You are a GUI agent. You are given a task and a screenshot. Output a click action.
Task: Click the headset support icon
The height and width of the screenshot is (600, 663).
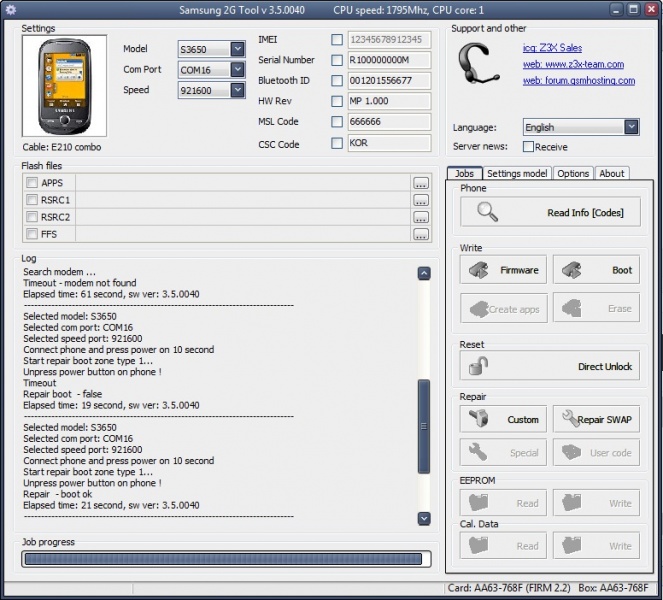479,63
